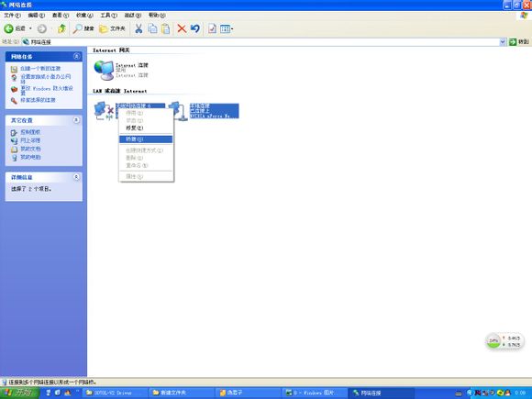
Task: Click the highlighted local connection name text
Action: point(200,105)
